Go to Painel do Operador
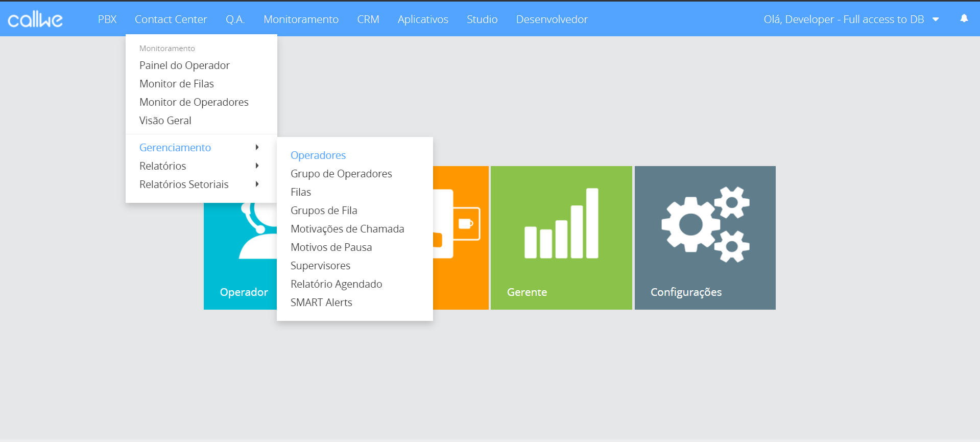This screenshot has width=980, height=442. tap(184, 65)
